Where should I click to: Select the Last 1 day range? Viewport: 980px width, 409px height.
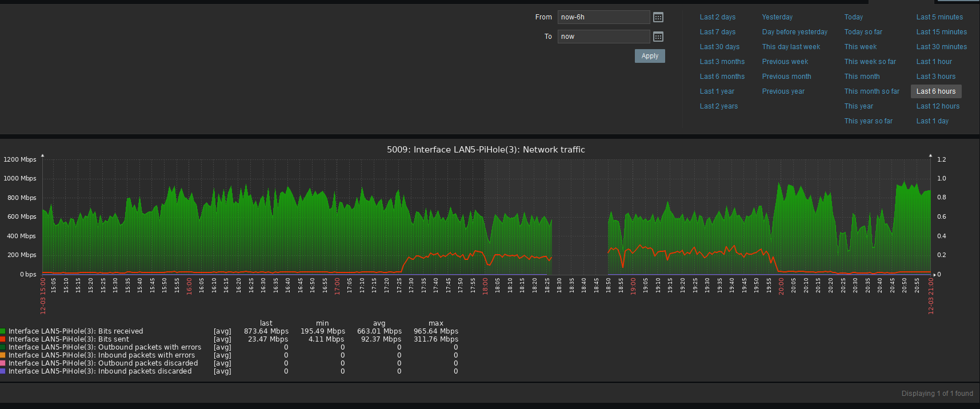click(932, 121)
